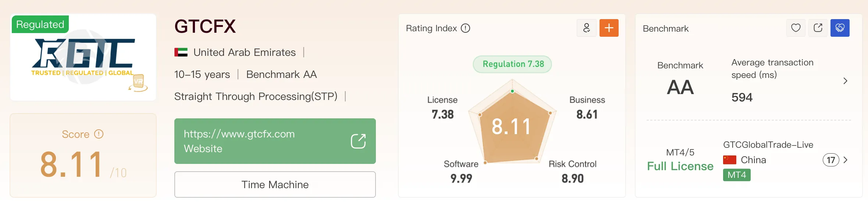Click the Benchmark AA rating text
The height and width of the screenshot is (208, 868).
click(x=281, y=75)
